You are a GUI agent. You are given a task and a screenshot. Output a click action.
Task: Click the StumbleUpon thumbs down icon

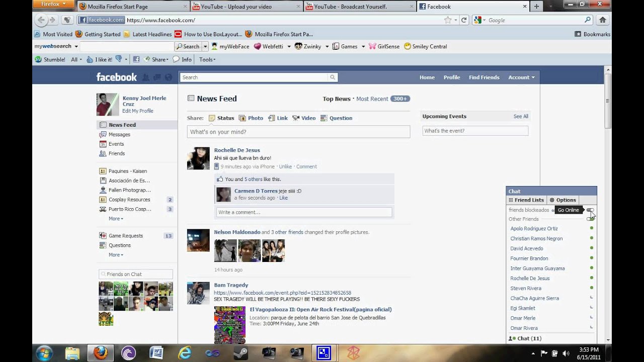coord(119,59)
